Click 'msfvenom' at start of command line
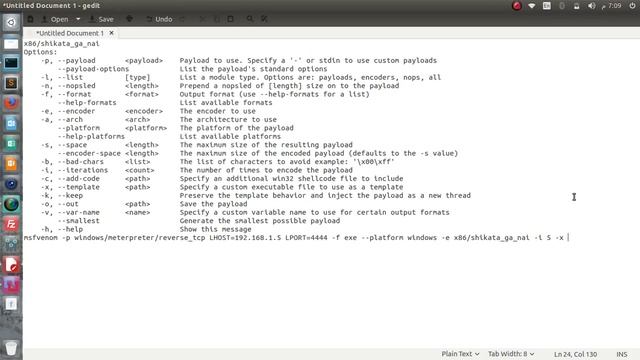Image resolution: width=640 pixels, height=360 pixels. [40, 238]
